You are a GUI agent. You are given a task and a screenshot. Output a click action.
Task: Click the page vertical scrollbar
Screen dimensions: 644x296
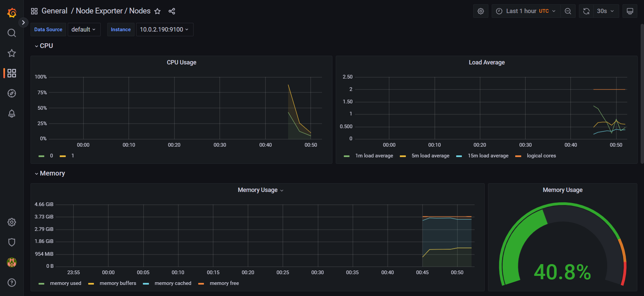pos(642,94)
